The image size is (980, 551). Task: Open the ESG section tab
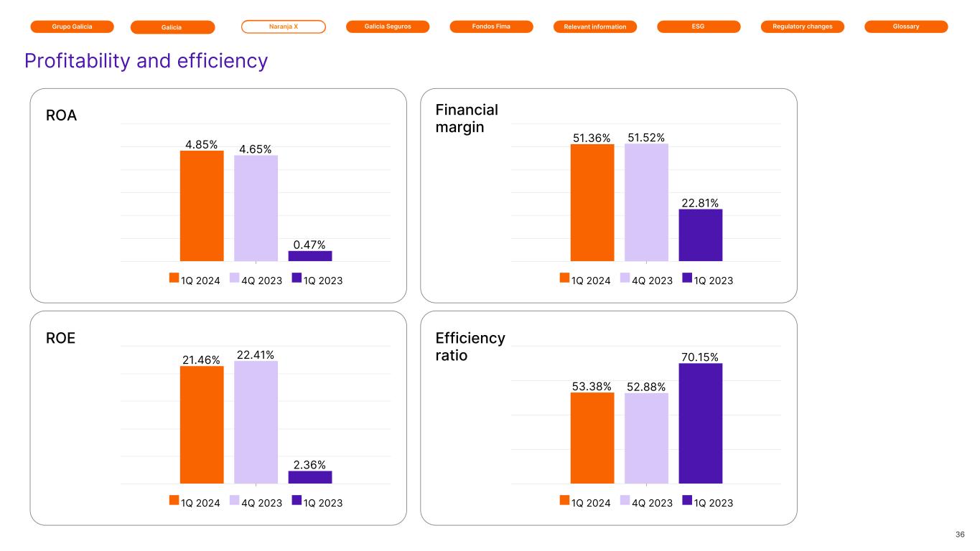tap(699, 27)
